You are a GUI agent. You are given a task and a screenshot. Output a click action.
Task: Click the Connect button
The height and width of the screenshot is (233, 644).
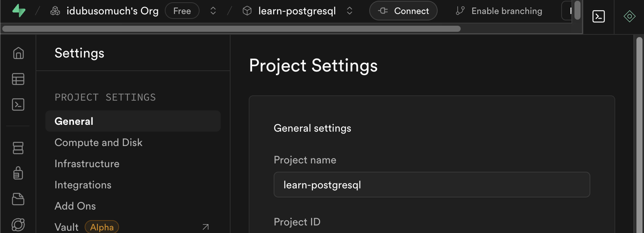coord(403,11)
